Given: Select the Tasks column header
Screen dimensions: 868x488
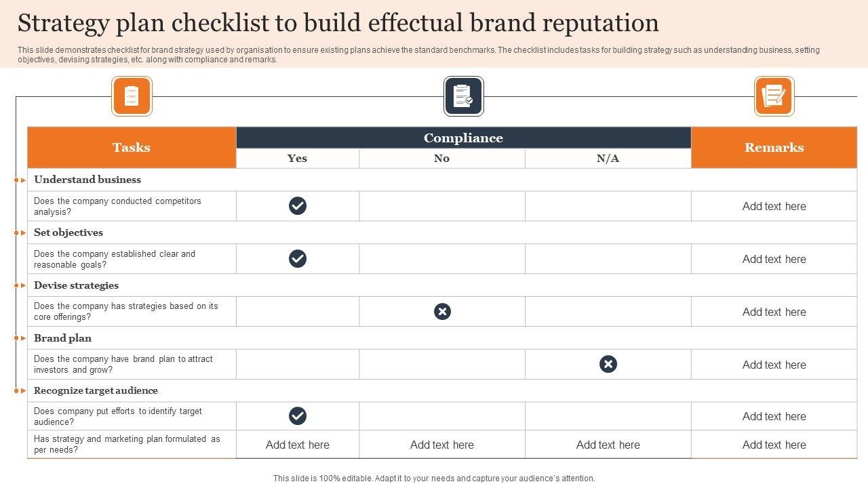Looking at the screenshot, I should pyautogui.click(x=132, y=148).
